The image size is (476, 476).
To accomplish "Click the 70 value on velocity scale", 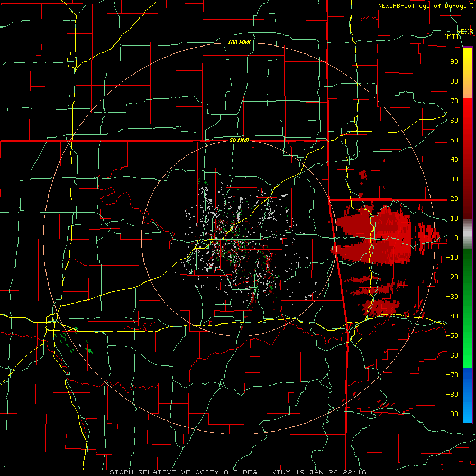I will [454, 101].
